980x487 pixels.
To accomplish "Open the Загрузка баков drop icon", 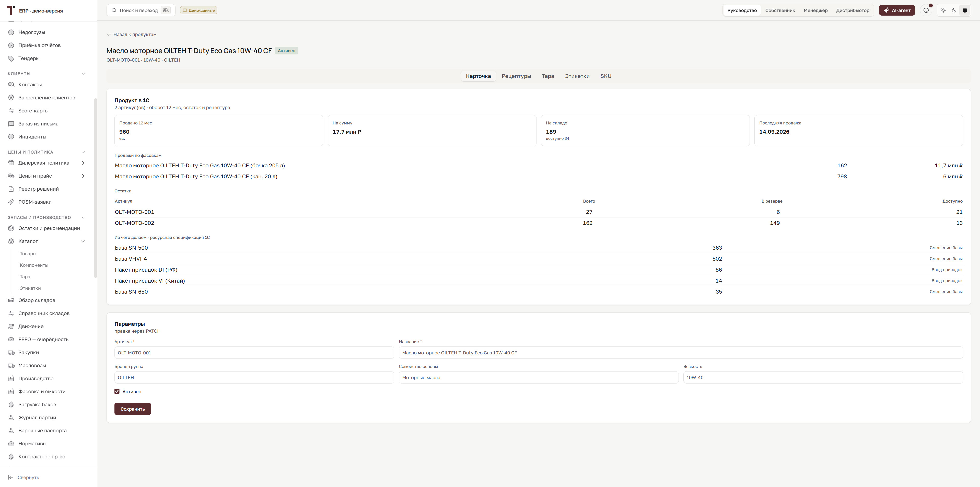I will 11,404.
